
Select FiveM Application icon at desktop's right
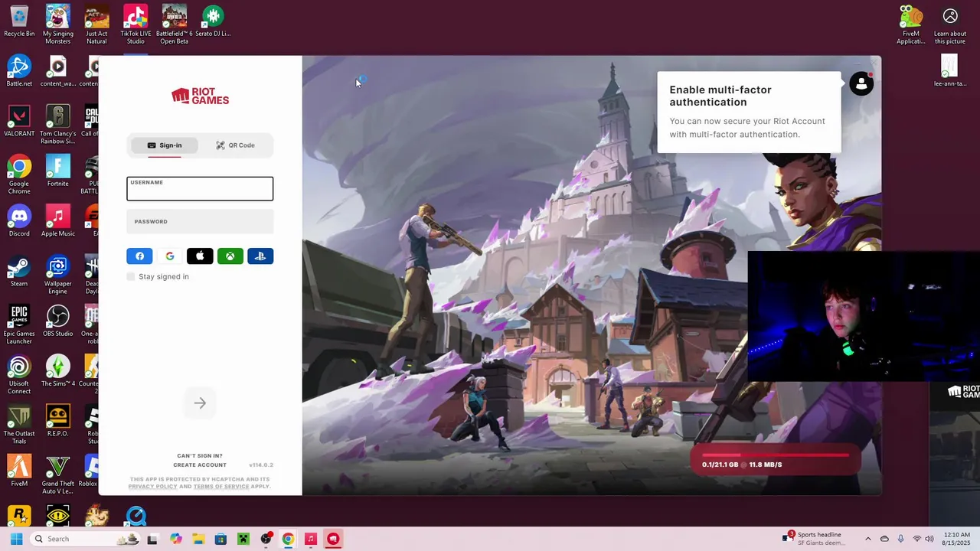[x=911, y=24]
